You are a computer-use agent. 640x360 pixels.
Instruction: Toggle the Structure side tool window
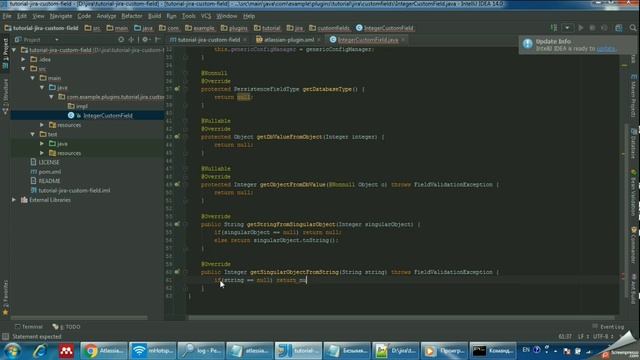tap(5, 96)
